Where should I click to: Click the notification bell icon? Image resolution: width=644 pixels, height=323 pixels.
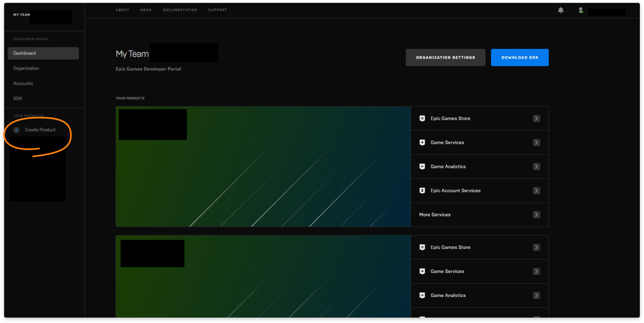[x=561, y=10]
